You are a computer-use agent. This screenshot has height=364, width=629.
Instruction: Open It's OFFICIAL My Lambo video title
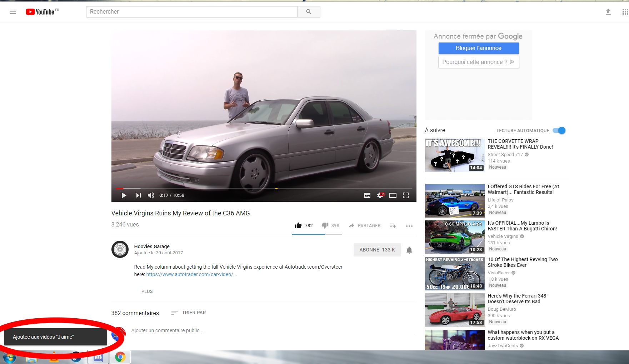522,226
